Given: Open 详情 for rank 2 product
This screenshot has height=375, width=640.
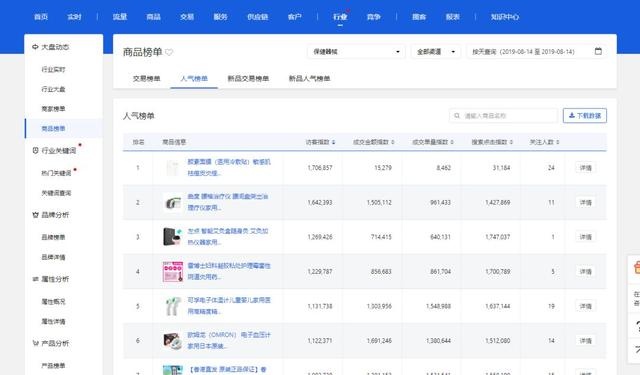Looking at the screenshot, I should tap(585, 202).
